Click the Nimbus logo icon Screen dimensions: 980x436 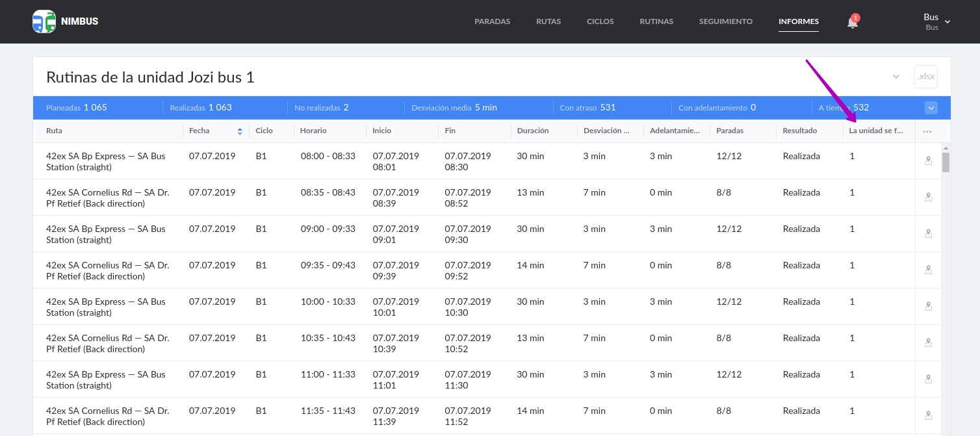pyautogui.click(x=44, y=21)
